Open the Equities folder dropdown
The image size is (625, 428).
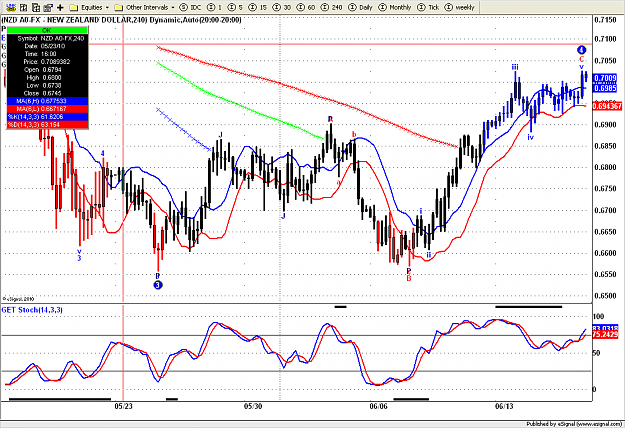(x=89, y=7)
